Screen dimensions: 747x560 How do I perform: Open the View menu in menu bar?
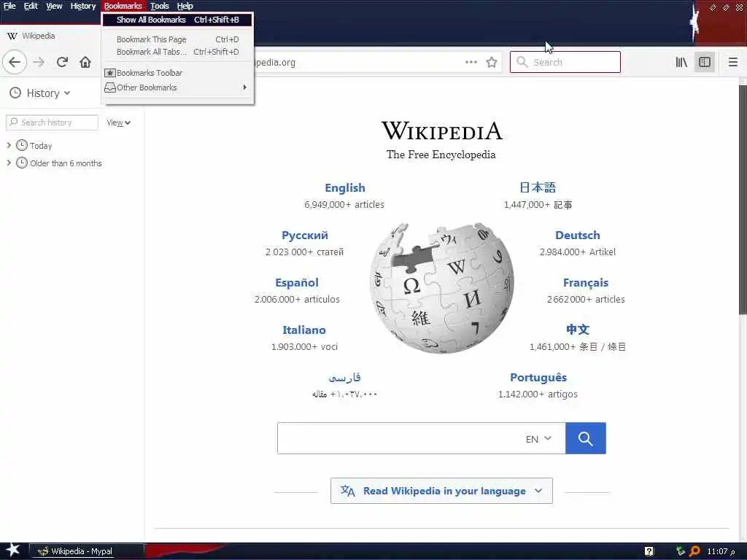coord(54,6)
